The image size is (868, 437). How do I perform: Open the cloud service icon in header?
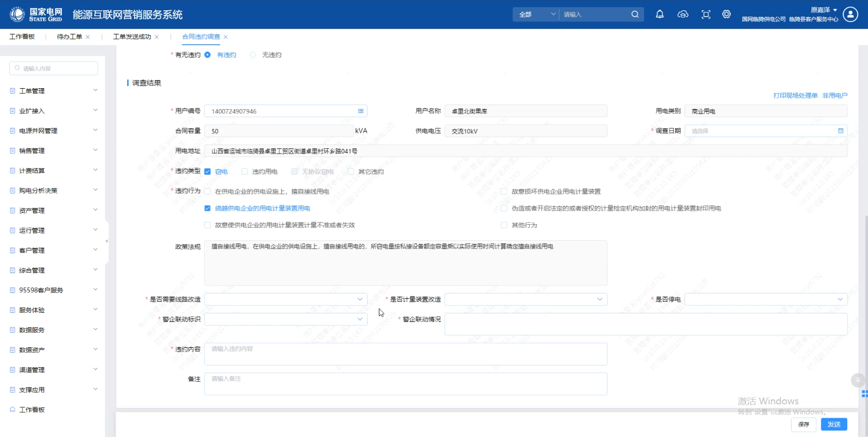(682, 15)
